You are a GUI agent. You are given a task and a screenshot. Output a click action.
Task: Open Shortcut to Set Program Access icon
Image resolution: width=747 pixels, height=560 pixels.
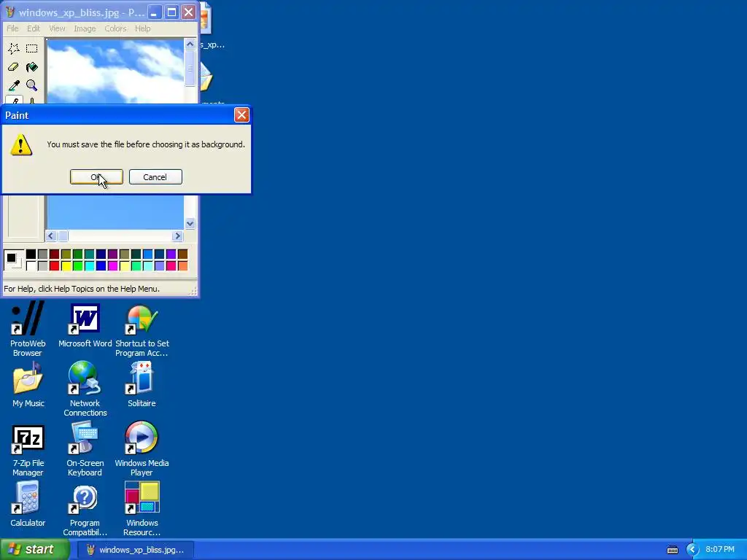[x=142, y=330]
